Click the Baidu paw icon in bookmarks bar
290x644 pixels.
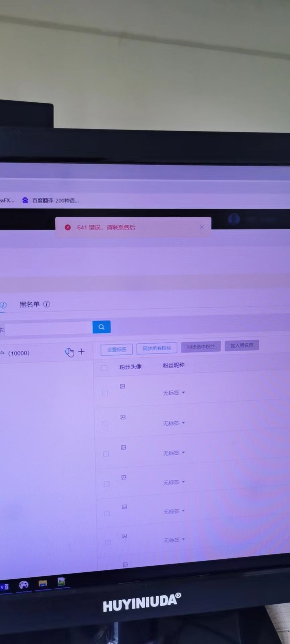(x=25, y=200)
